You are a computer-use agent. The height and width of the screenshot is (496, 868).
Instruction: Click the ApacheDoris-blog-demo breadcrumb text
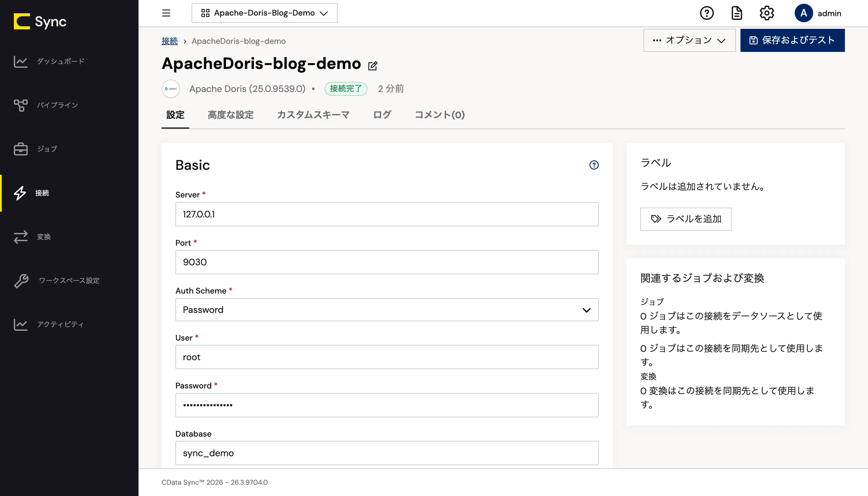(x=239, y=41)
